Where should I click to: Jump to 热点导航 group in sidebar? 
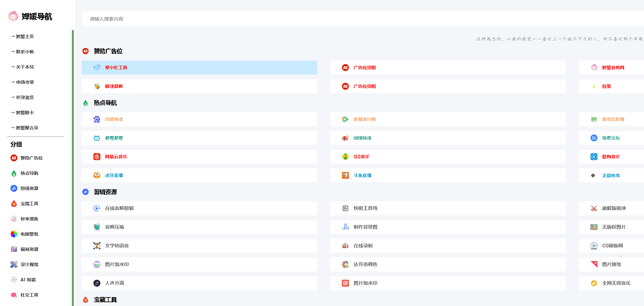pyautogui.click(x=29, y=173)
